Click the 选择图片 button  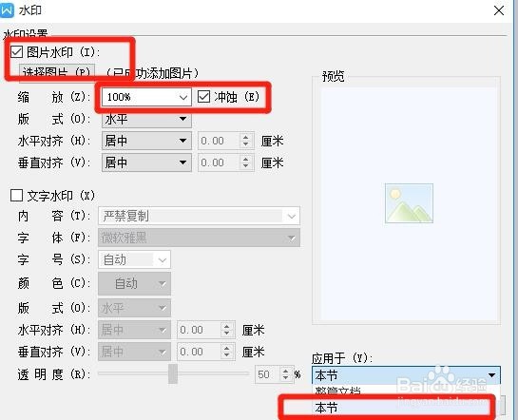[x=57, y=71]
